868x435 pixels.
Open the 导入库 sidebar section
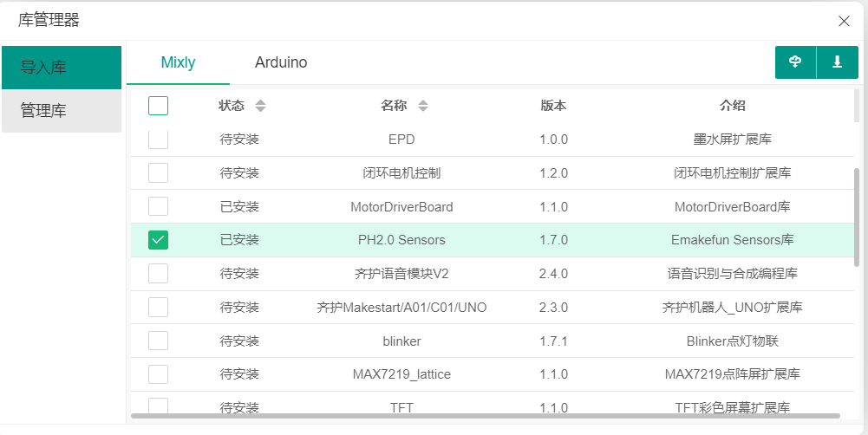click(x=62, y=68)
